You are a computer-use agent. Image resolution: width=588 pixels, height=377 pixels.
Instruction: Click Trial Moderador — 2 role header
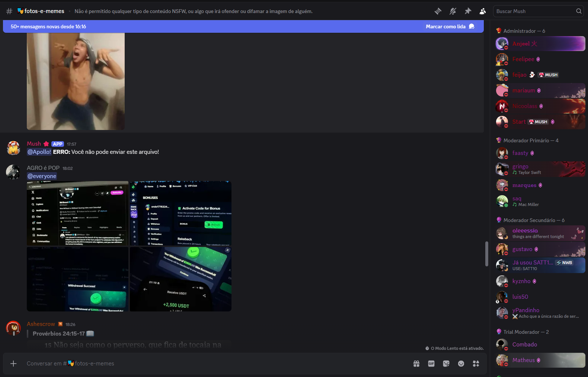coord(526,332)
